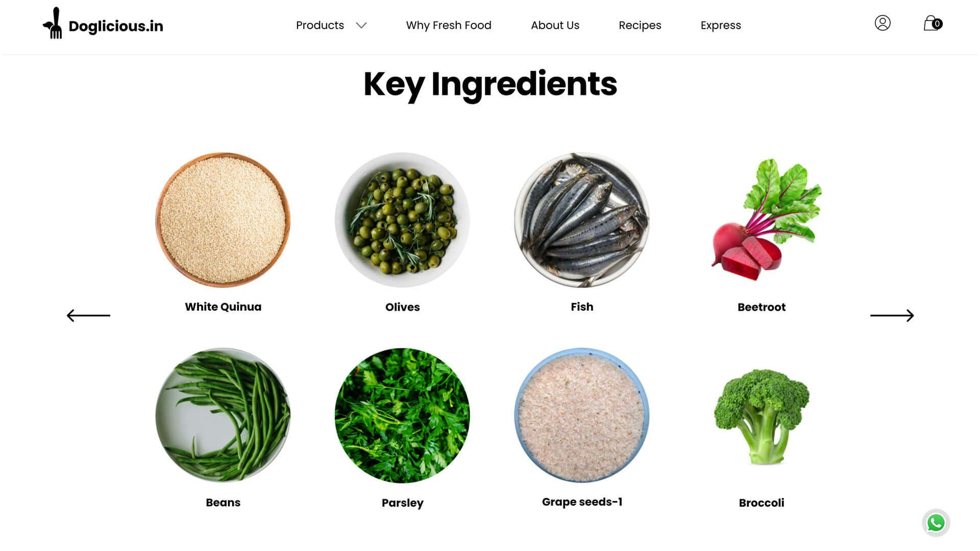Click the Doglicious.in logo
Screen dimensions: 980x551
pyautogui.click(x=103, y=24)
